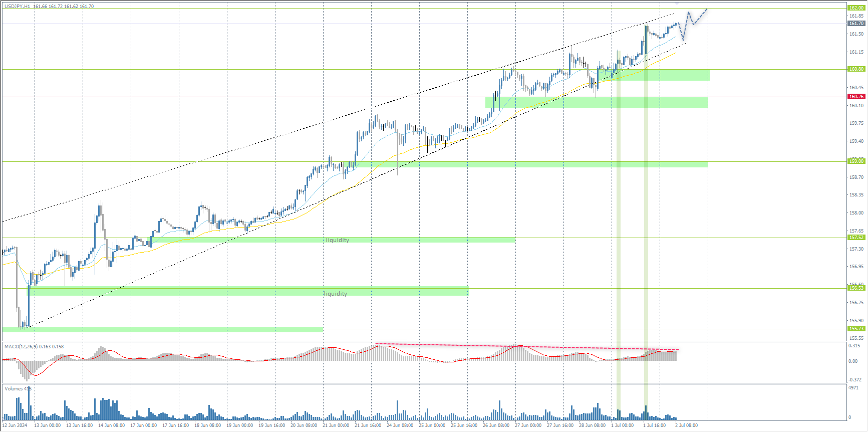The width and height of the screenshot is (868, 432).
Task: Click the 160.45 price axis value
Action: (856, 88)
